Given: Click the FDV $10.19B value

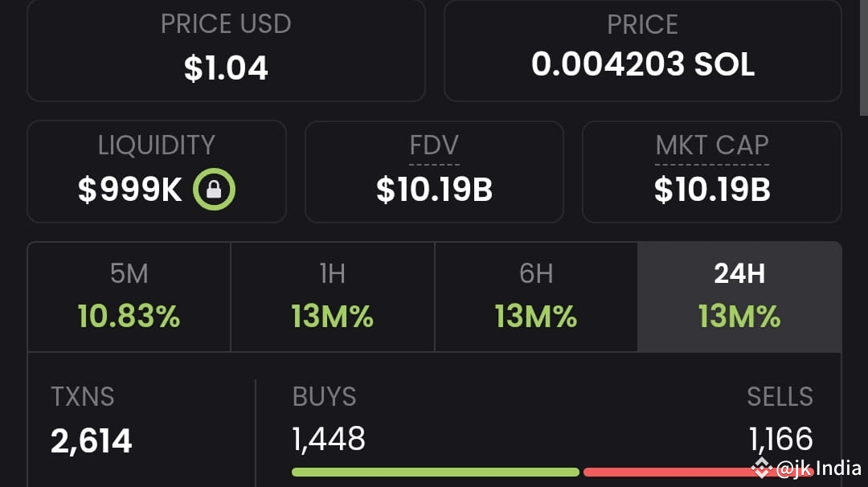Looking at the screenshot, I should [x=434, y=190].
